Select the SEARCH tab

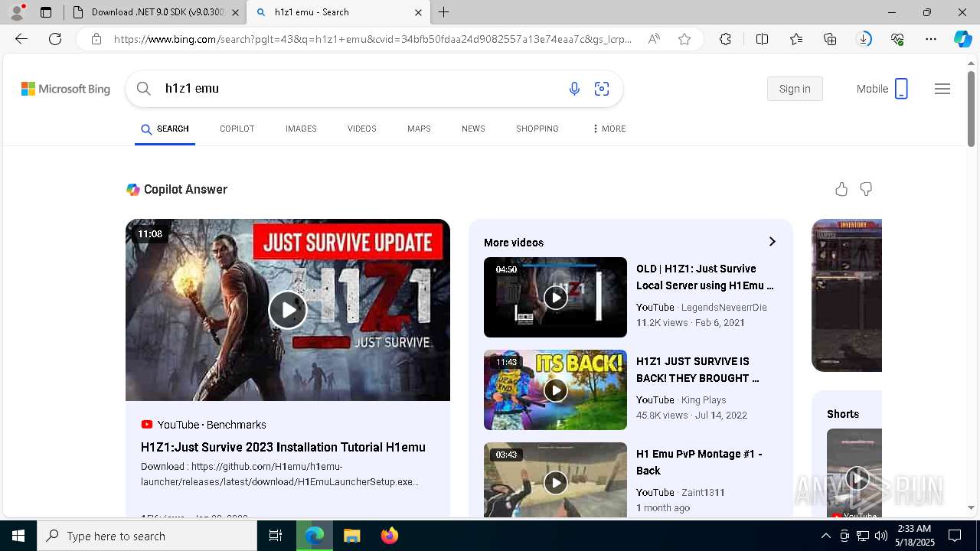click(165, 129)
